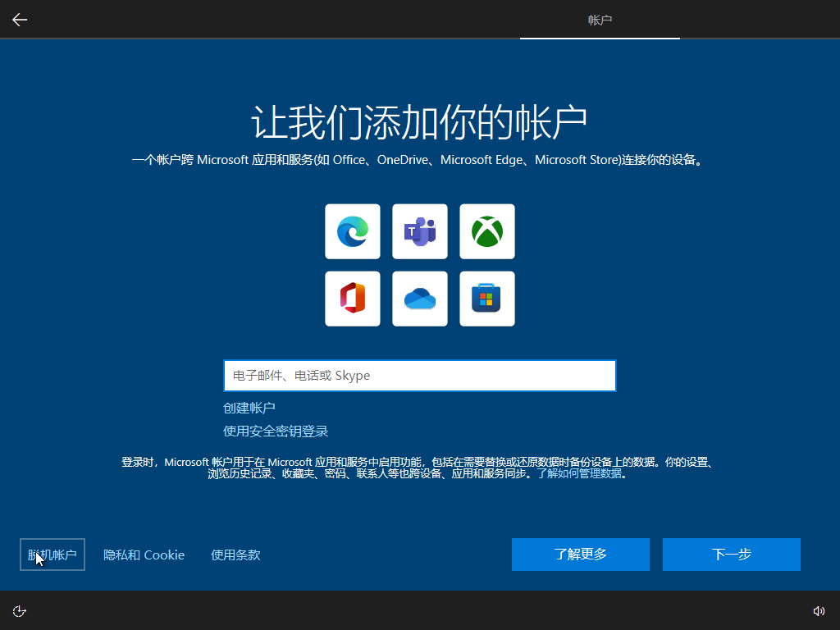Click the Microsoft Store icon tile
The width and height of the screenshot is (840, 630).
487,299
